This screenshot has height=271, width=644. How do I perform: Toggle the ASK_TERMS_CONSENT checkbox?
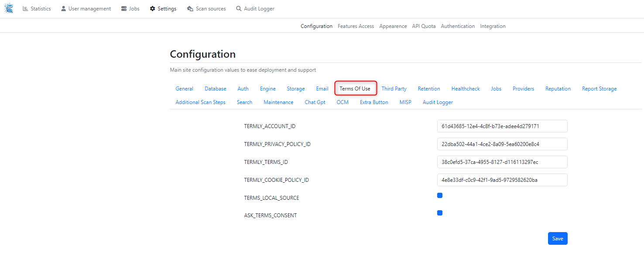point(440,213)
